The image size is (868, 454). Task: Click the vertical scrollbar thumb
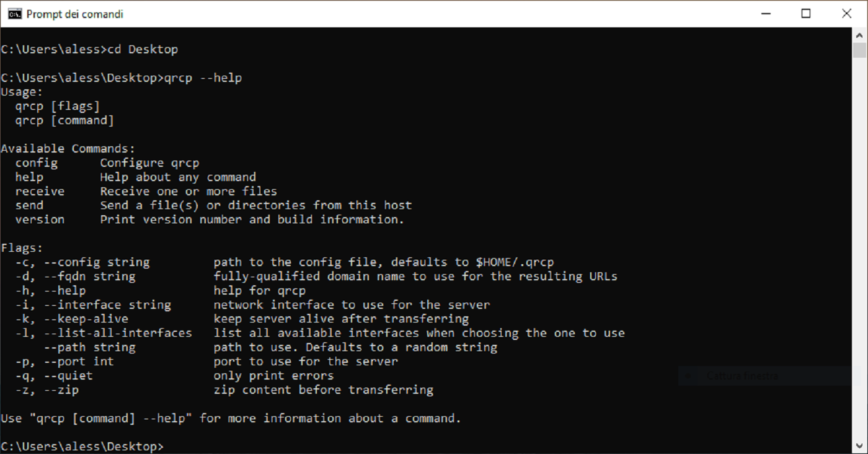click(x=859, y=50)
